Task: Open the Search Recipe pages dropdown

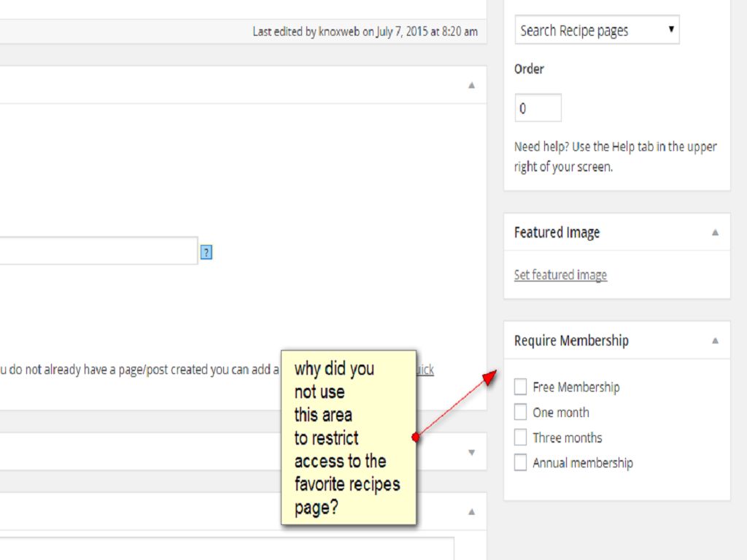Action: 597,31
